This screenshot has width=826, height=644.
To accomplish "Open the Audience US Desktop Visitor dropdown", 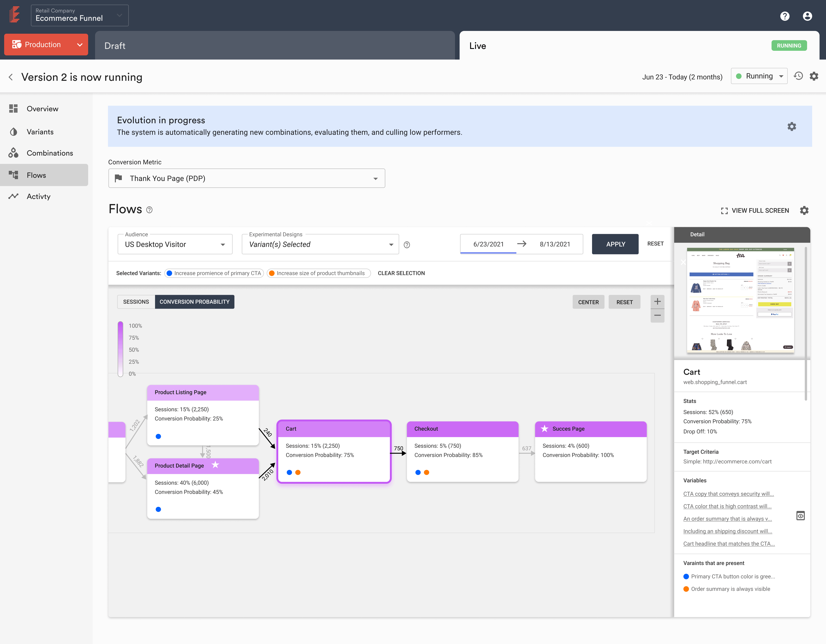I will pos(175,244).
